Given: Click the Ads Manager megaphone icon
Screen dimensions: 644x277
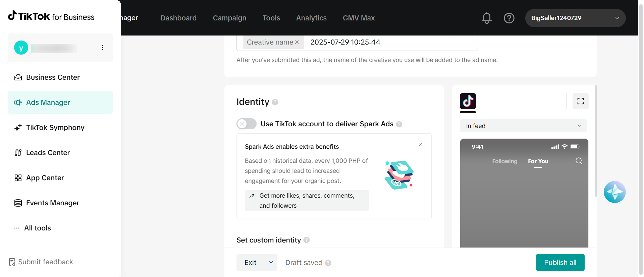Looking at the screenshot, I should [x=18, y=102].
